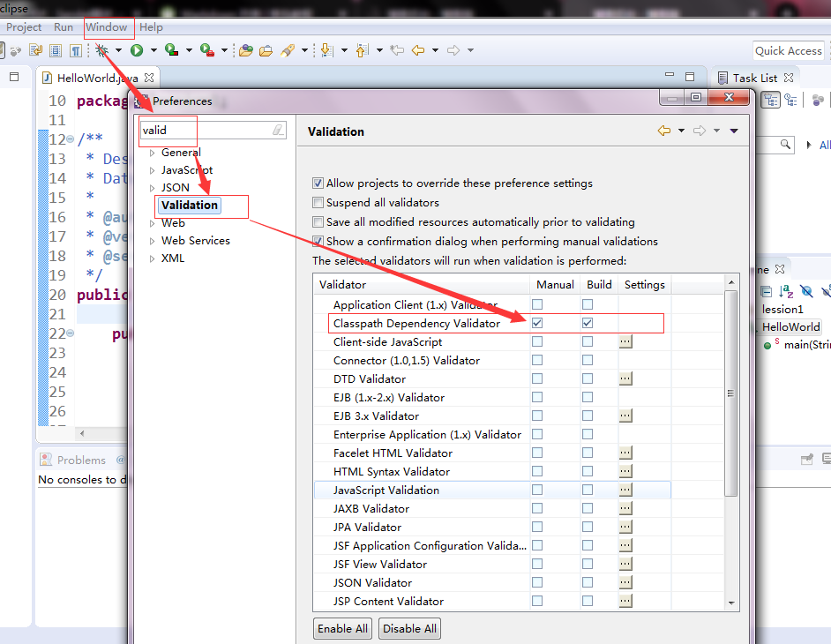
Task: Select the JavaScript Validation row
Action: 493,490
